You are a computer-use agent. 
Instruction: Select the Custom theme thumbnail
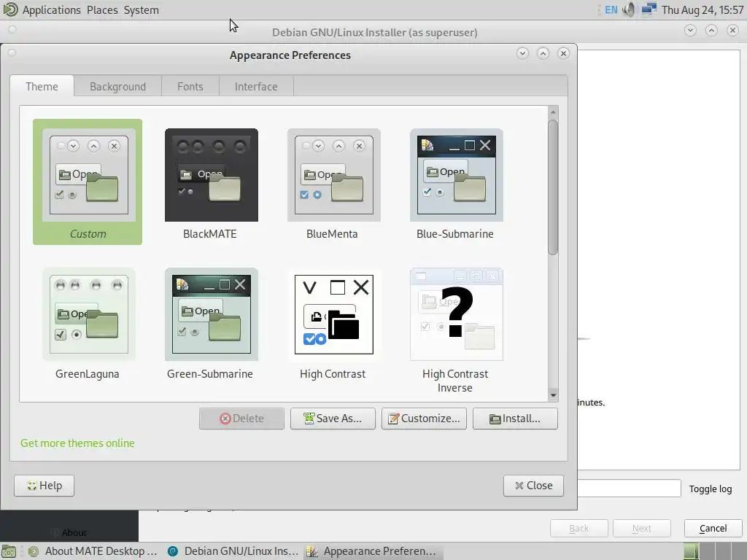pyautogui.click(x=88, y=182)
